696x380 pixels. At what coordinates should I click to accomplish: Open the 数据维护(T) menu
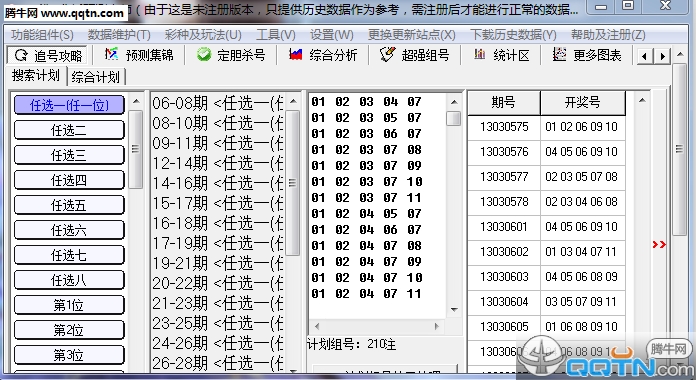[119, 35]
